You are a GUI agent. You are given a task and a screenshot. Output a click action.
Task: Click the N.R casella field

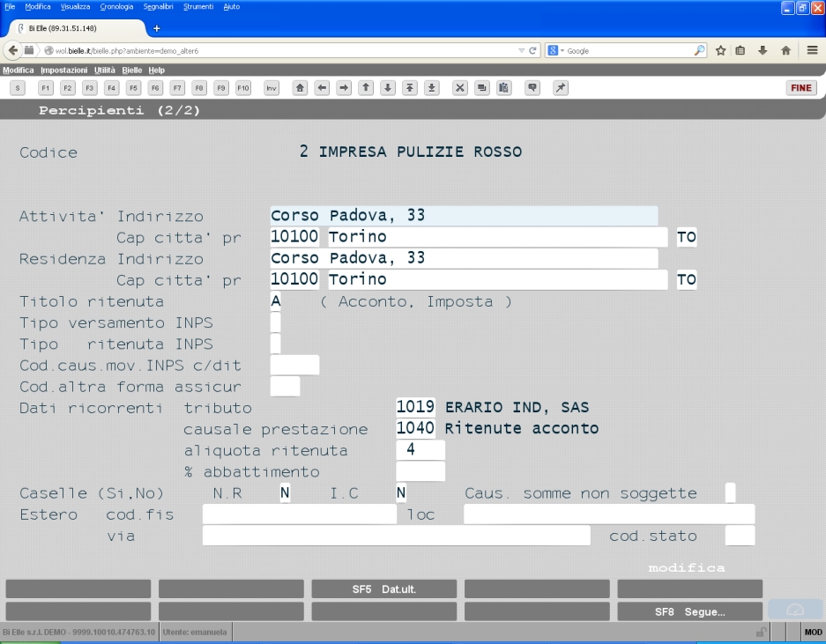point(285,492)
